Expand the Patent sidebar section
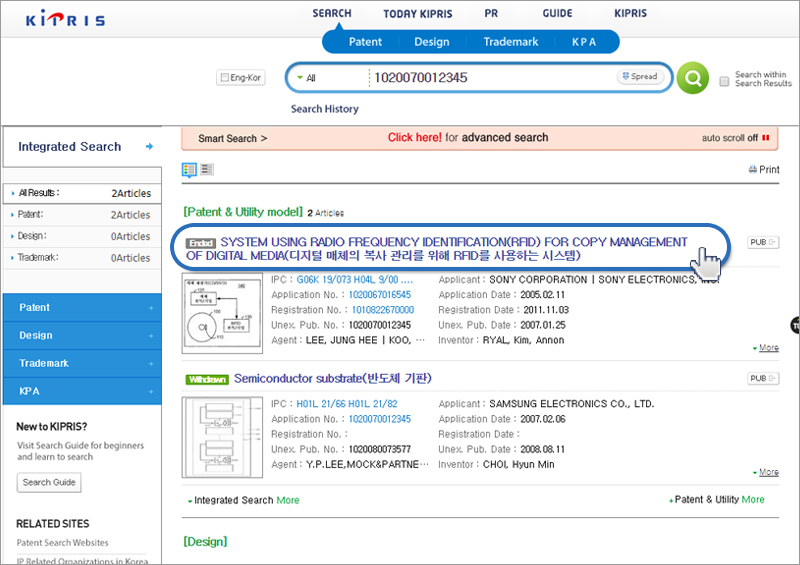The image size is (800, 565). [82, 307]
